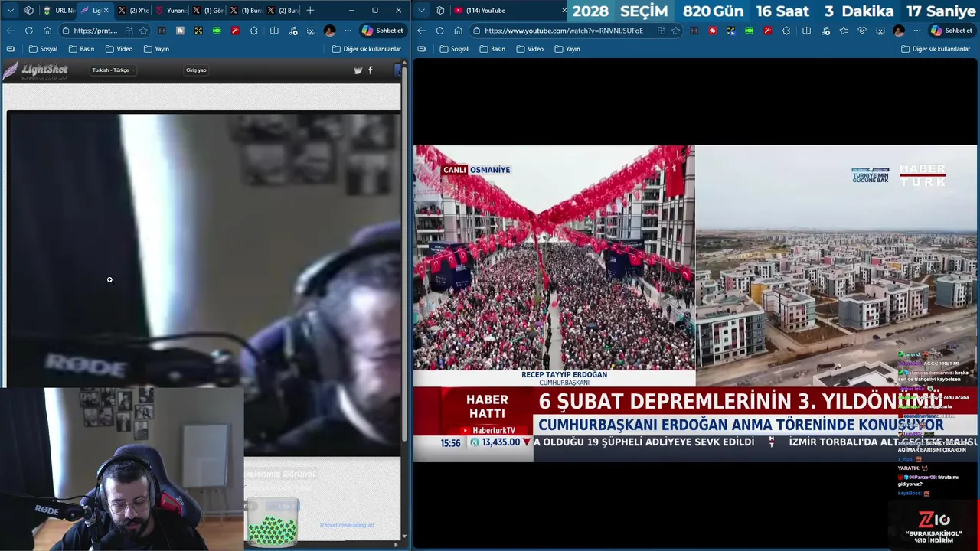The image size is (980, 551).
Task: Switch to the '(1) Gön' tab
Action: (x=207, y=11)
